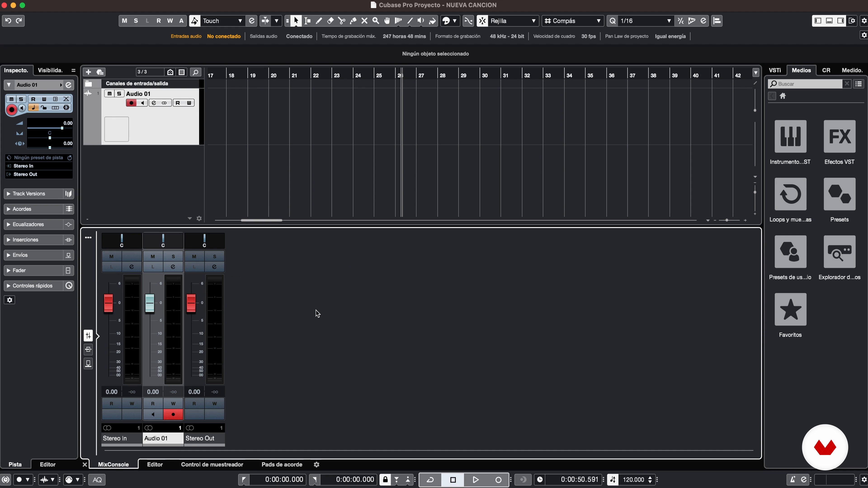Click the tempo value 120.000
868x488 pixels.
coord(633,480)
